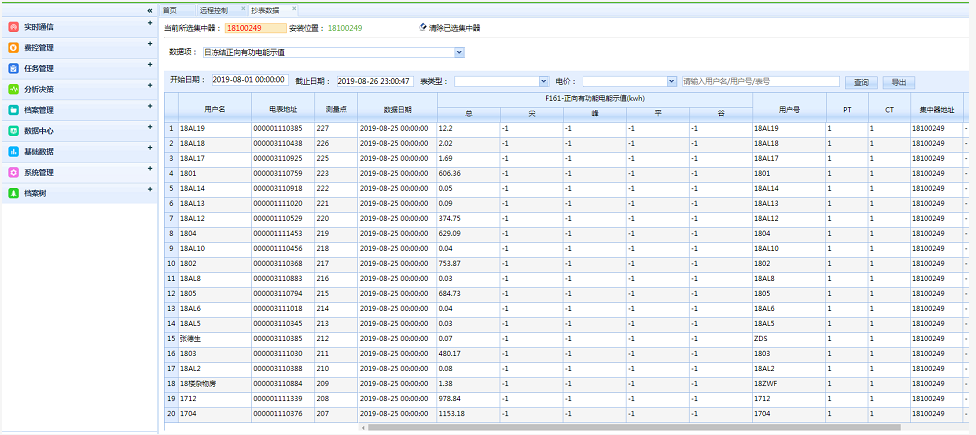This screenshot has height=435, width=976.
Task: Expand 档案树 with its plus sign
Action: click(150, 190)
